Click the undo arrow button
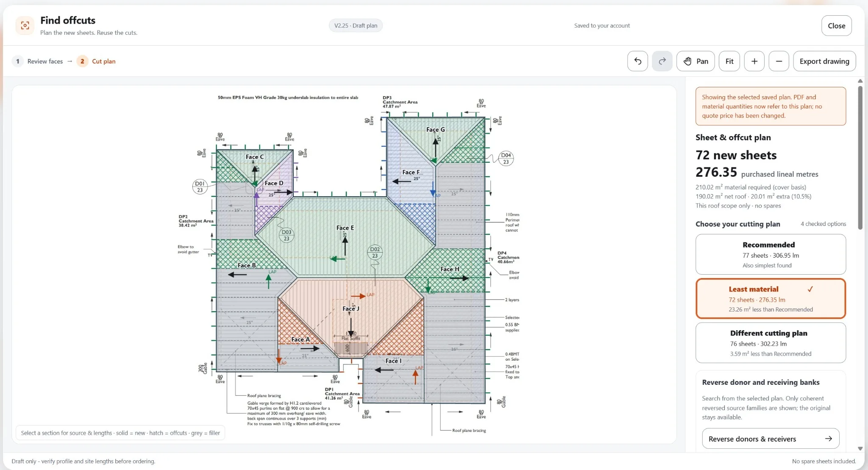 (637, 61)
